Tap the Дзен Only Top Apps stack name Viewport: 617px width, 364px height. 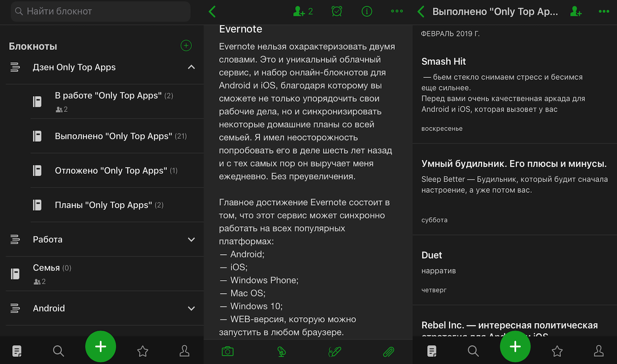(x=74, y=67)
